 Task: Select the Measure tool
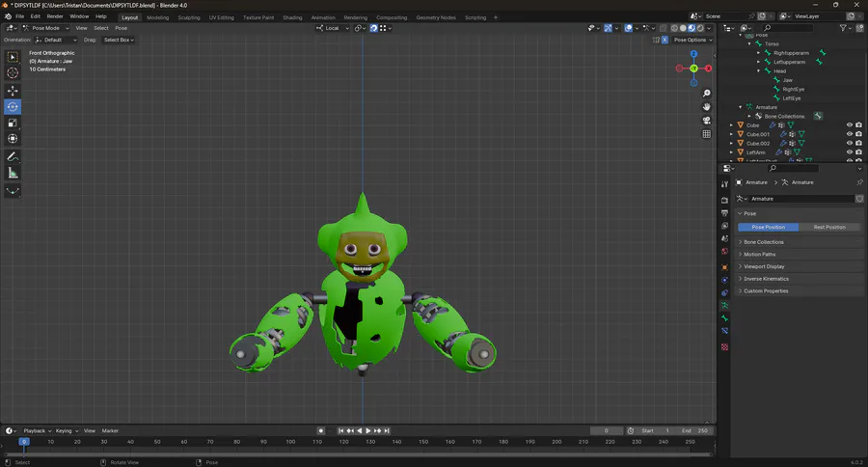tap(13, 174)
